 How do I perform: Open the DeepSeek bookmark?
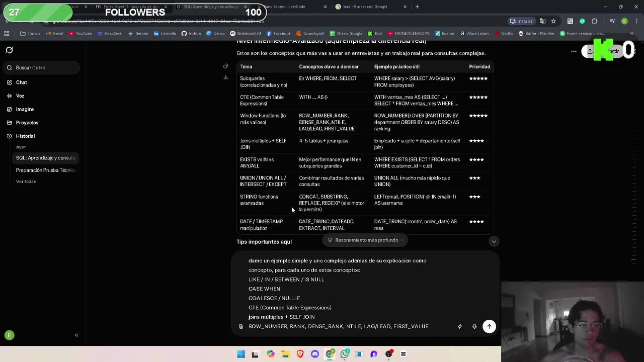[x=109, y=34]
